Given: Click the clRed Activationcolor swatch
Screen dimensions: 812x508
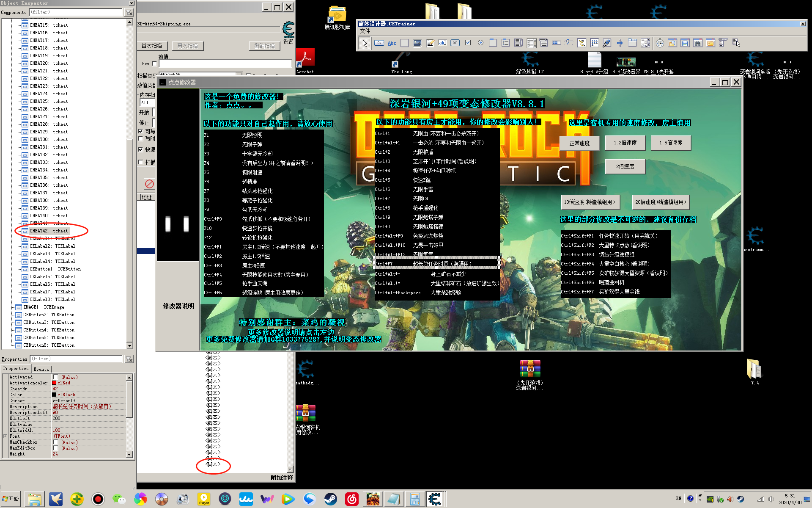Looking at the screenshot, I should click(54, 383).
